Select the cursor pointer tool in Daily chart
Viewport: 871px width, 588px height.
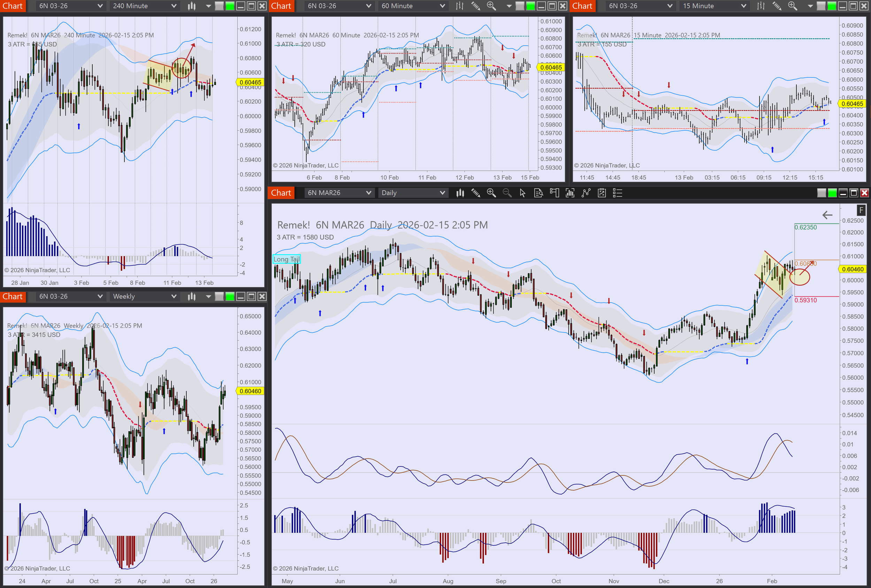523,193
